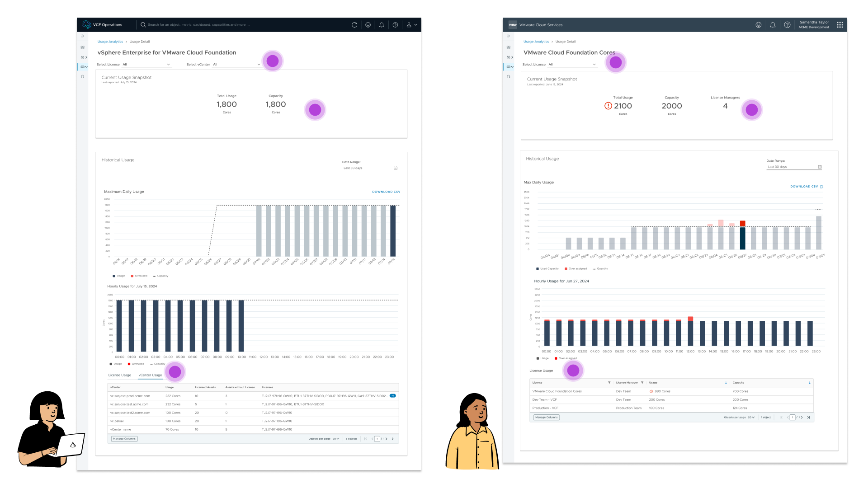Click feedback smiley in VMware Cloud Services header
This screenshot has height=488, width=868.
759,25
